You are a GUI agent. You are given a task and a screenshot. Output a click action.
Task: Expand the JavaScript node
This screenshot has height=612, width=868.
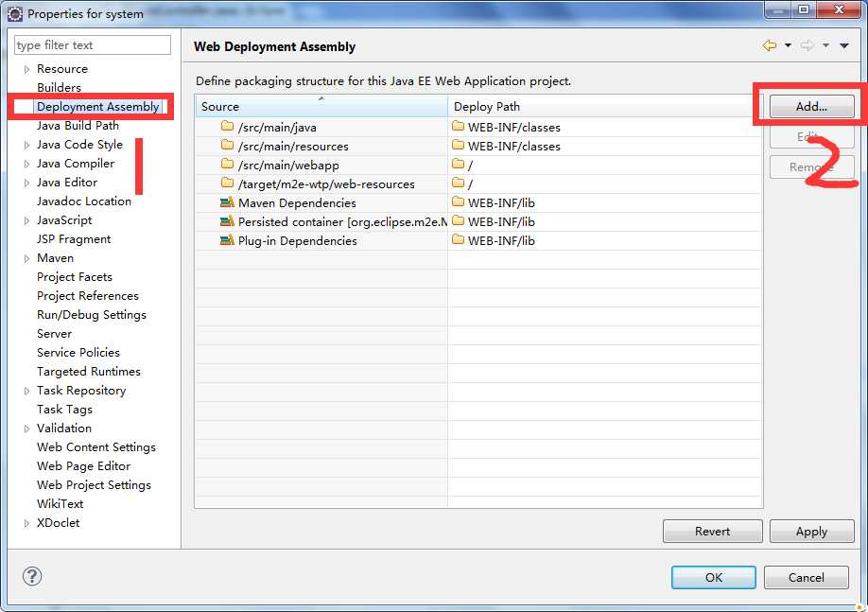(x=26, y=221)
